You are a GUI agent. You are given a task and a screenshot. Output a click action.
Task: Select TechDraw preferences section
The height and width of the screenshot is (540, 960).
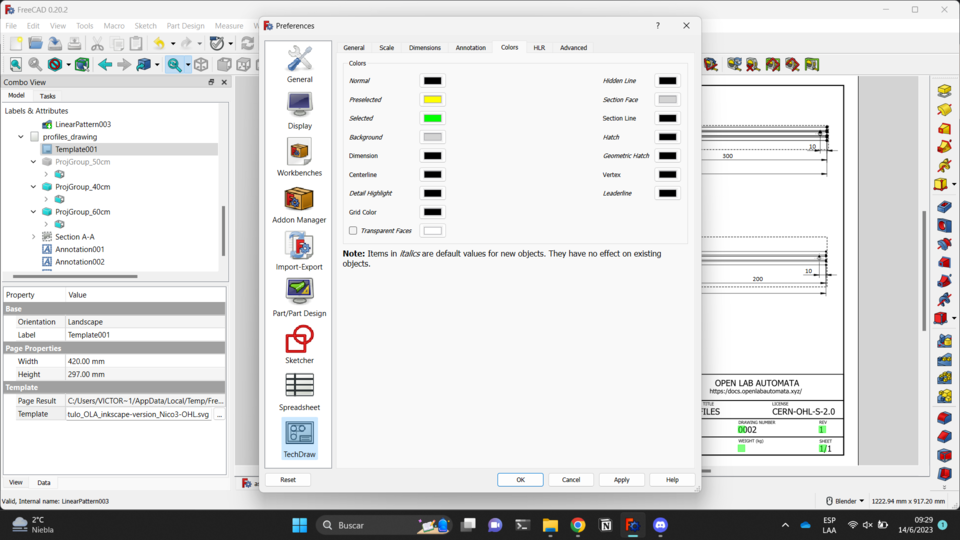coord(299,438)
